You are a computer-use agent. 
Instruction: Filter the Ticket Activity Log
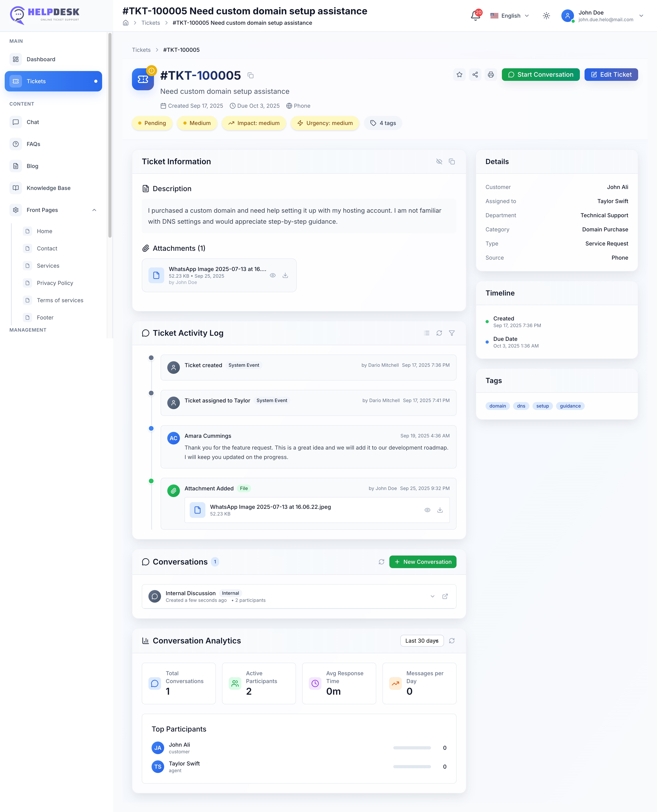(x=451, y=333)
